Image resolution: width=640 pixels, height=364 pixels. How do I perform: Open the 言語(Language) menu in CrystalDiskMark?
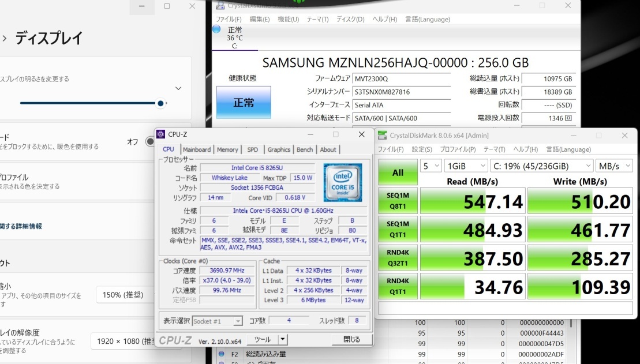[568, 149]
